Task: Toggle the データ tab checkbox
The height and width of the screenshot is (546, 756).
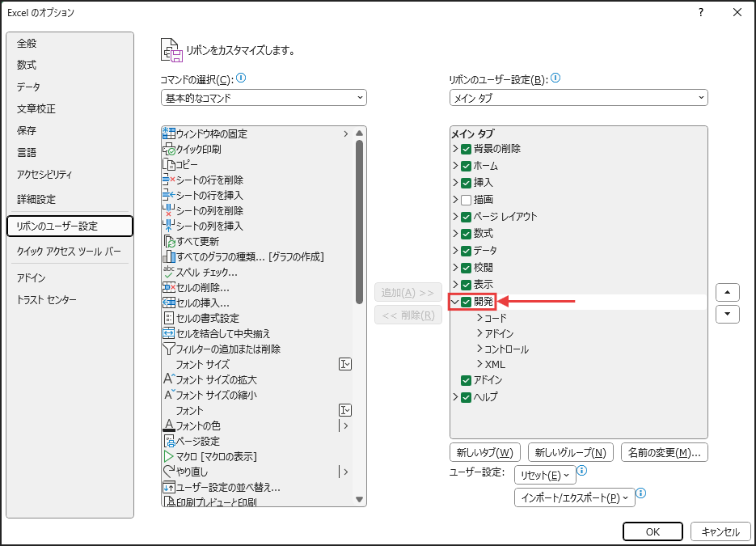Action: [x=466, y=251]
